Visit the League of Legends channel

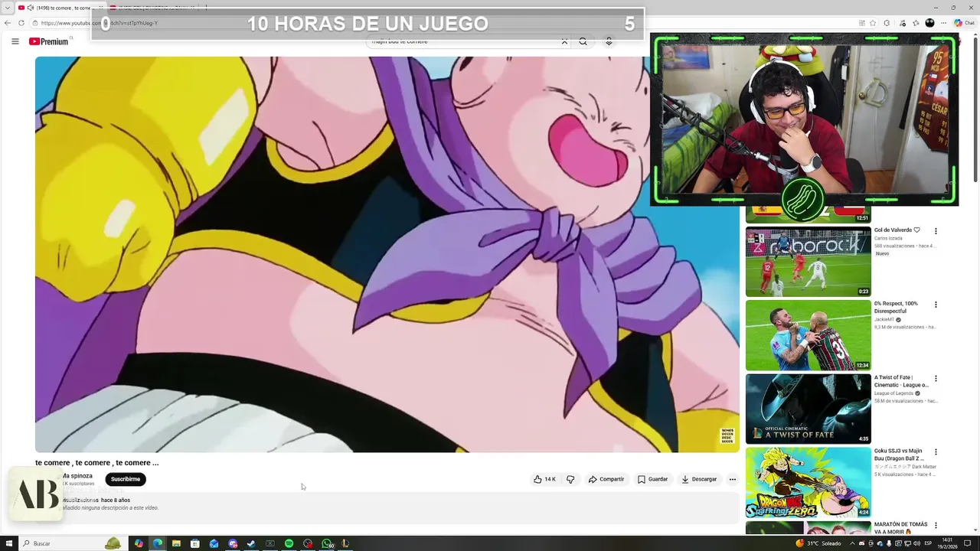893,393
